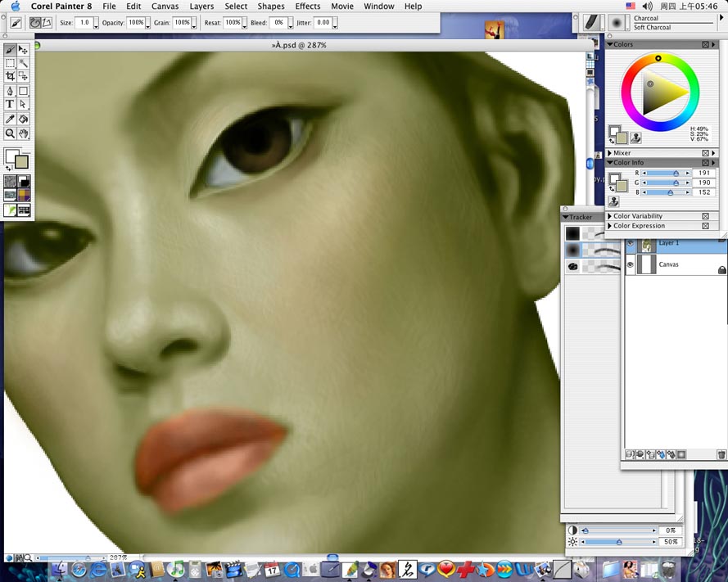Open the Grain slider popup arrow
The image size is (728, 582).
point(193,23)
